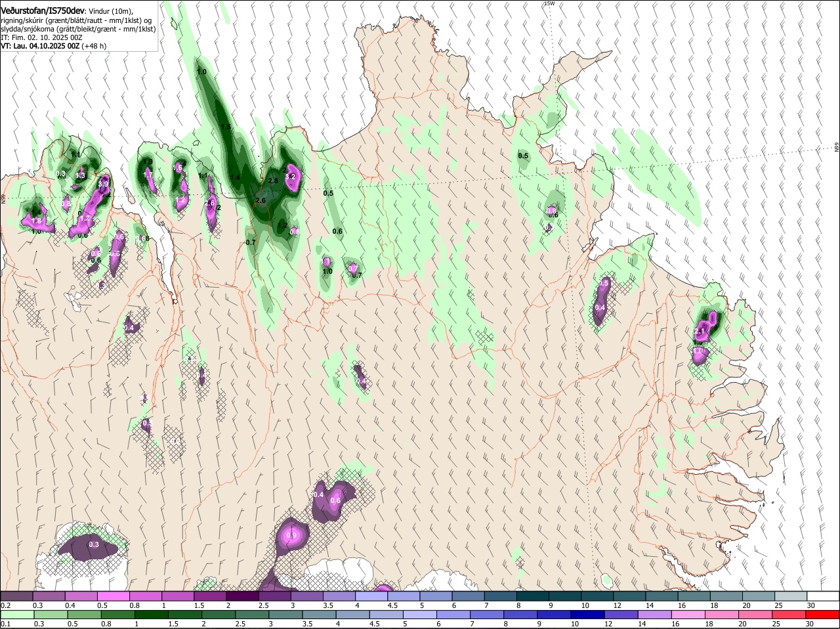Click the top-row legend swatch between 8 and 9
The height and width of the screenshot is (629, 840).
pyautogui.click(x=532, y=596)
